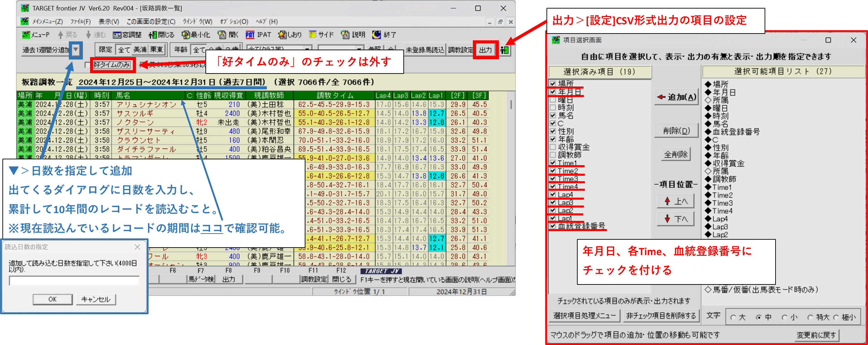Click the 進む forward arrow icon

pos(88,35)
